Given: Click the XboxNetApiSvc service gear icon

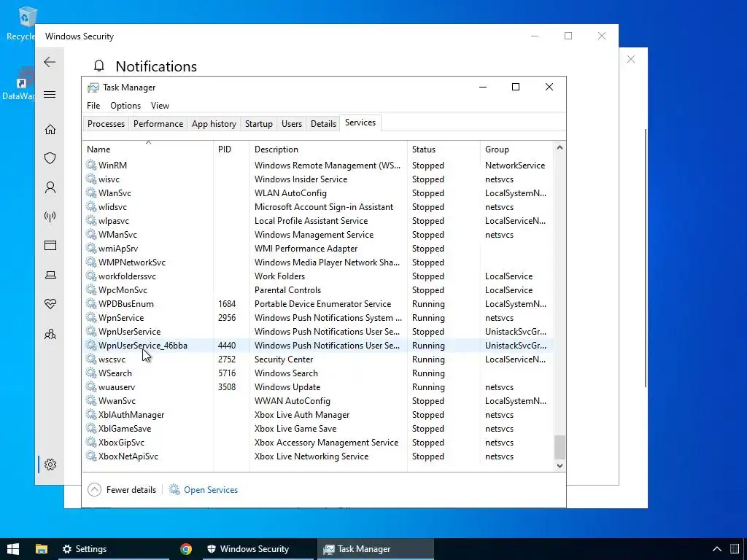Looking at the screenshot, I should pos(91,456).
